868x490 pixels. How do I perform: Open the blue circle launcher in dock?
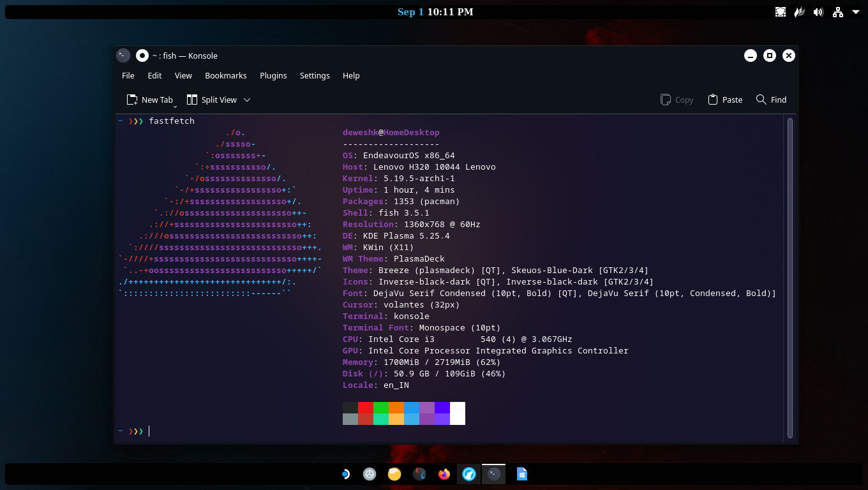pos(345,474)
